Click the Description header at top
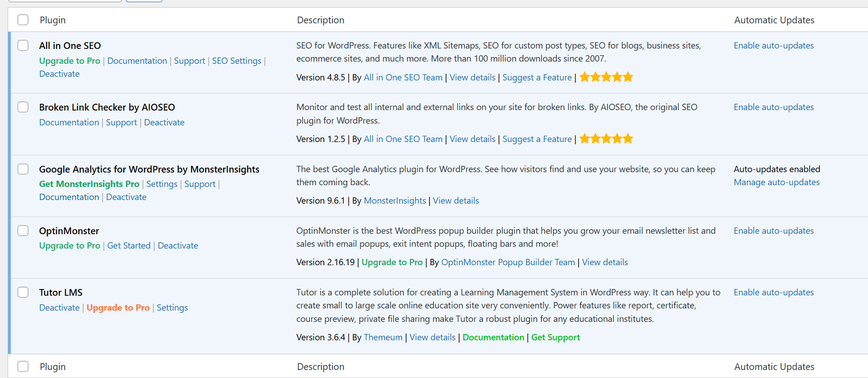Screen dimensions: 868x378 (x=321, y=20)
